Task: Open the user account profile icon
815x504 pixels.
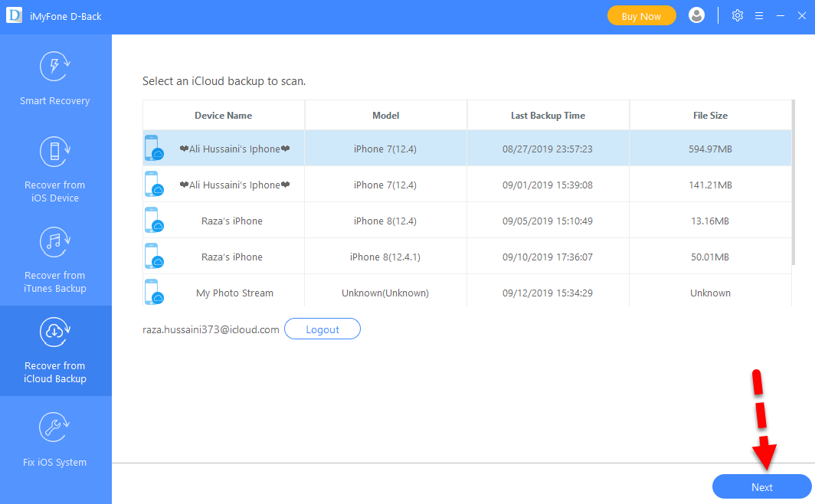Action: (696, 15)
